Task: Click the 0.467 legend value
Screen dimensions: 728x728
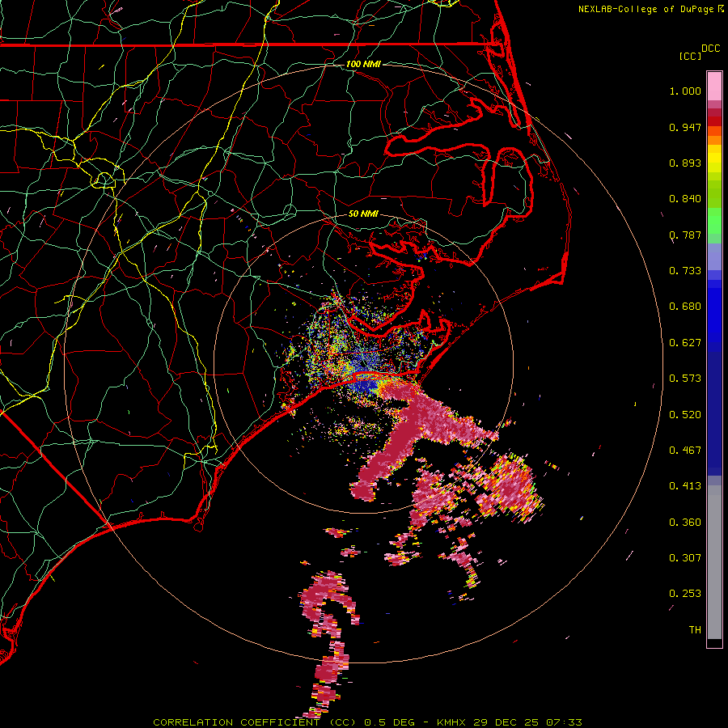Action: coord(685,451)
